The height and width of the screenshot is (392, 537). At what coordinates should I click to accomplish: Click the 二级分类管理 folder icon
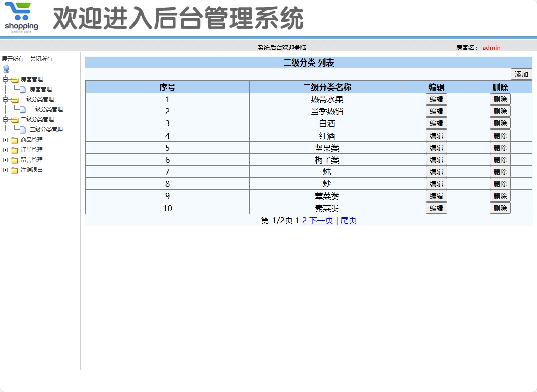15,120
